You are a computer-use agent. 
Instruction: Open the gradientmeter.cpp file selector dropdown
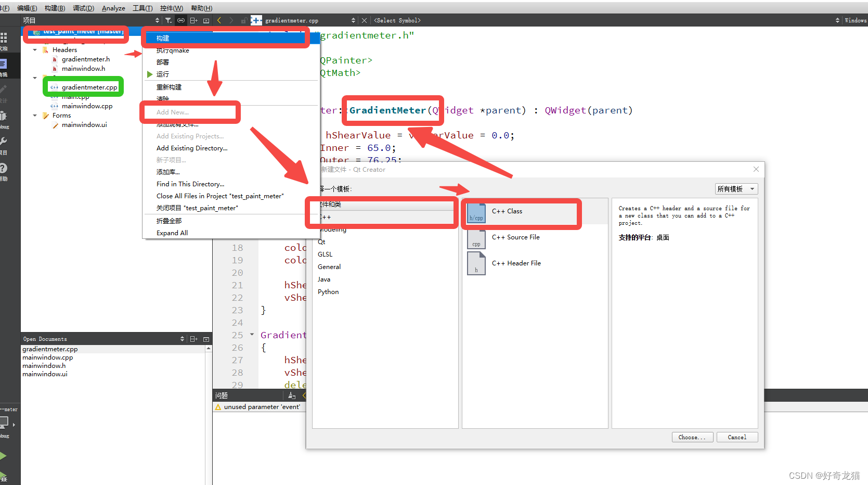pyautogui.click(x=353, y=20)
